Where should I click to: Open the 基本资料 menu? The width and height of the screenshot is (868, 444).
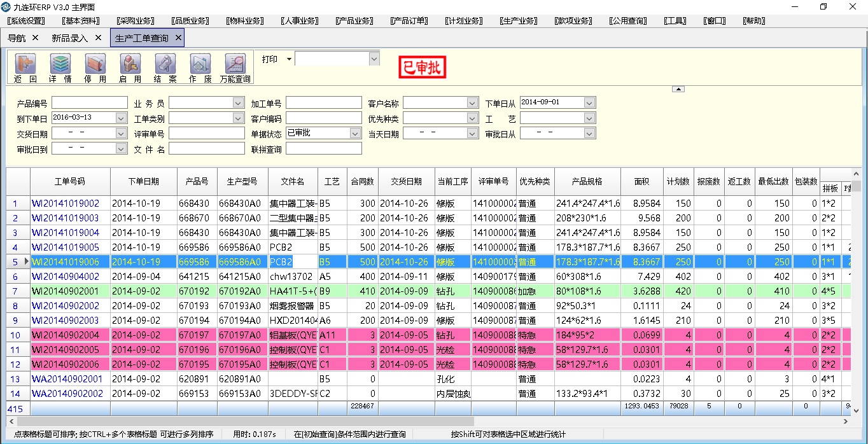(x=81, y=21)
